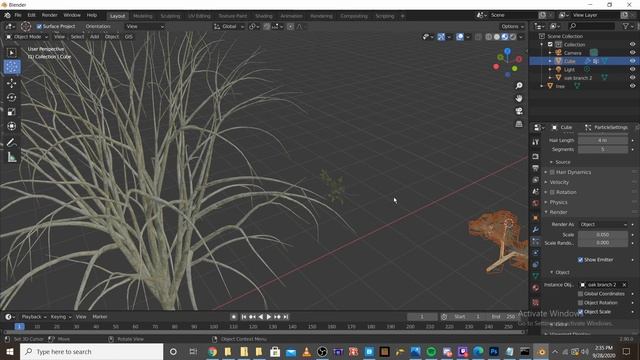
Task: Open the Select menu in viewport header
Action: click(x=77, y=37)
